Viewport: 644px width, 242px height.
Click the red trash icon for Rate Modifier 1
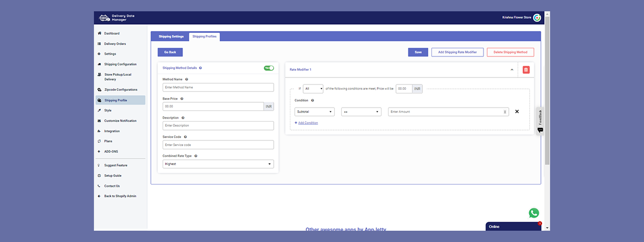click(x=526, y=70)
